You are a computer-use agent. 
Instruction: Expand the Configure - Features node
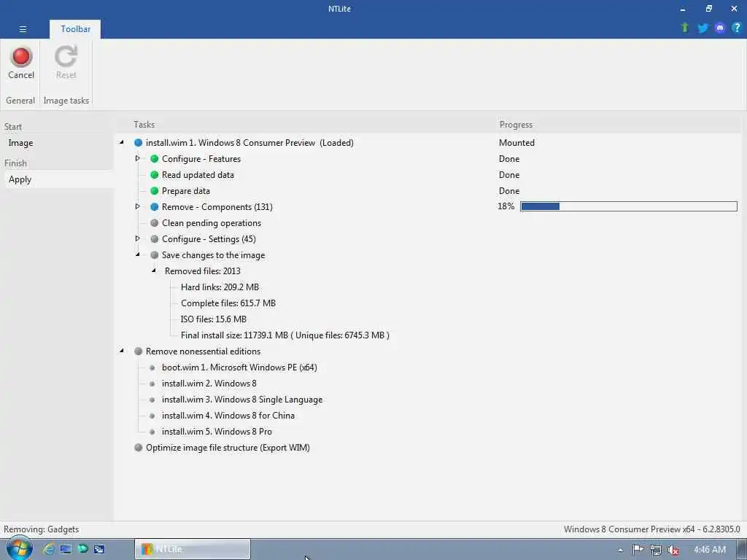(138, 158)
